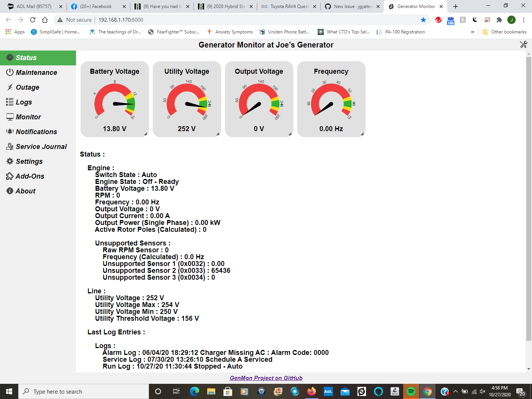This screenshot has width=532, height=399.
Task: Click the scrollbar down arrow
Action: click(529, 369)
